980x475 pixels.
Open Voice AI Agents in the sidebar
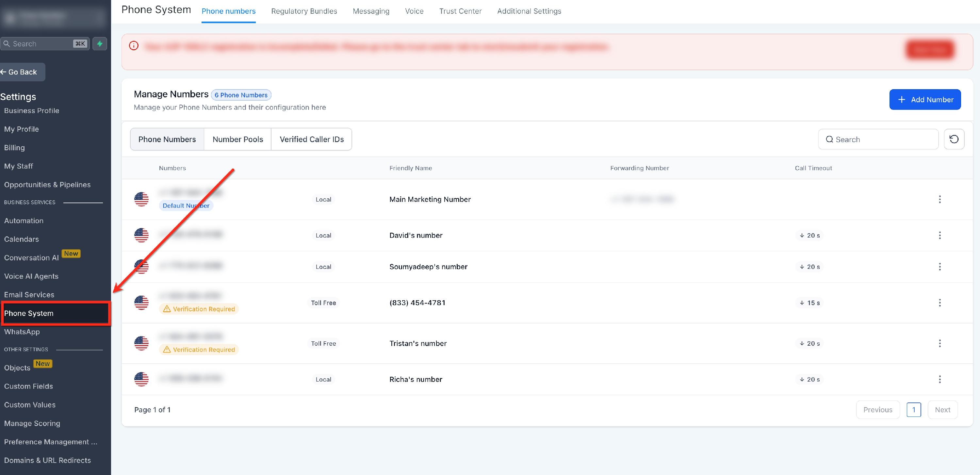pos(31,276)
